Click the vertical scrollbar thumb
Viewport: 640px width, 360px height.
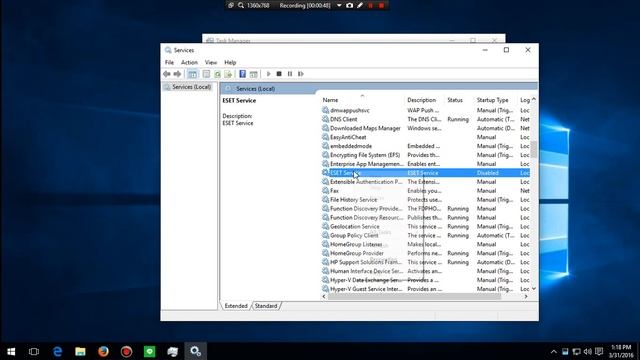pyautogui.click(x=534, y=149)
